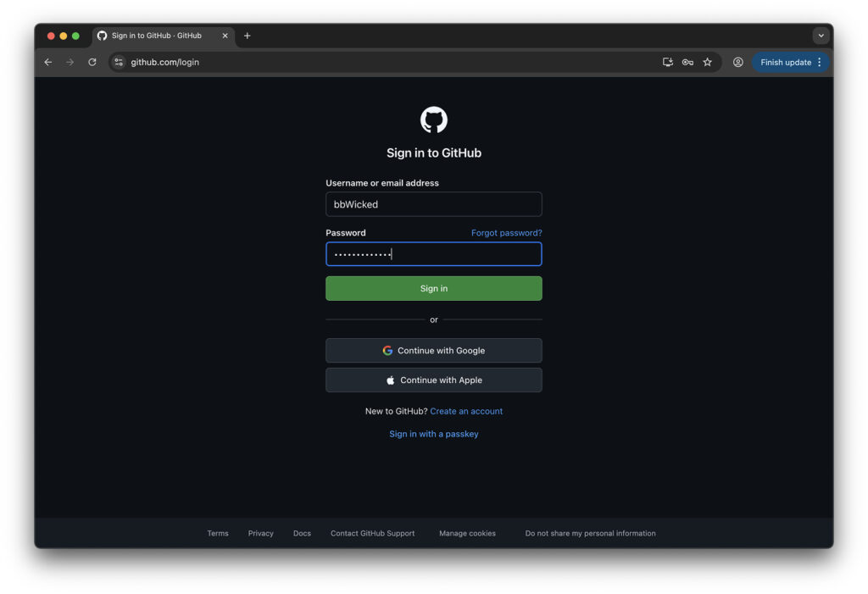
Task: Click the Password label text
Action: (346, 232)
